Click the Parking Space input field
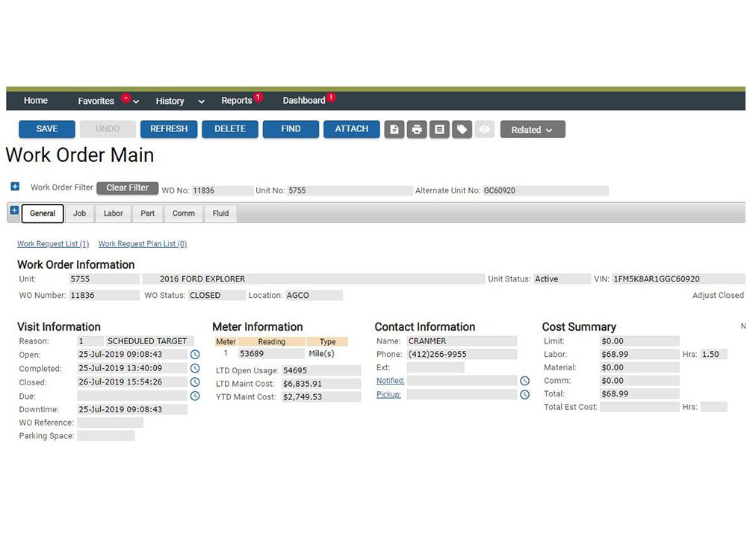 click(x=106, y=436)
